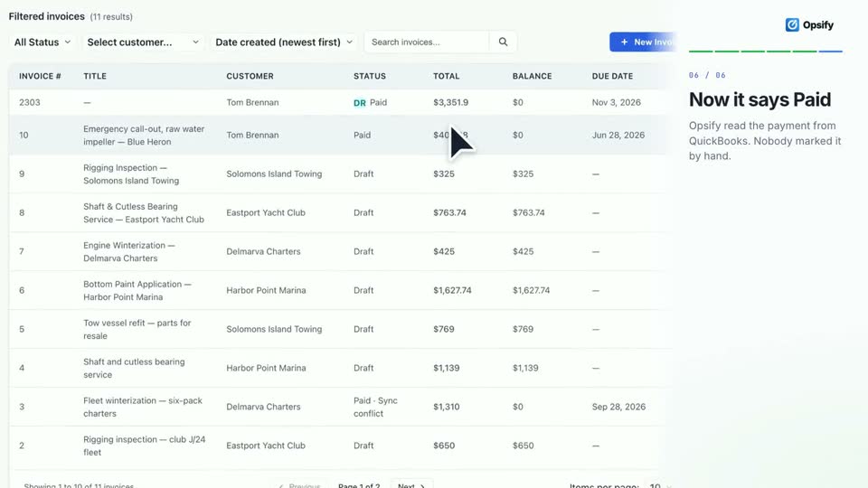Screen dimensions: 868x488
Task: Open the Select customer dropdown
Action: click(x=143, y=42)
